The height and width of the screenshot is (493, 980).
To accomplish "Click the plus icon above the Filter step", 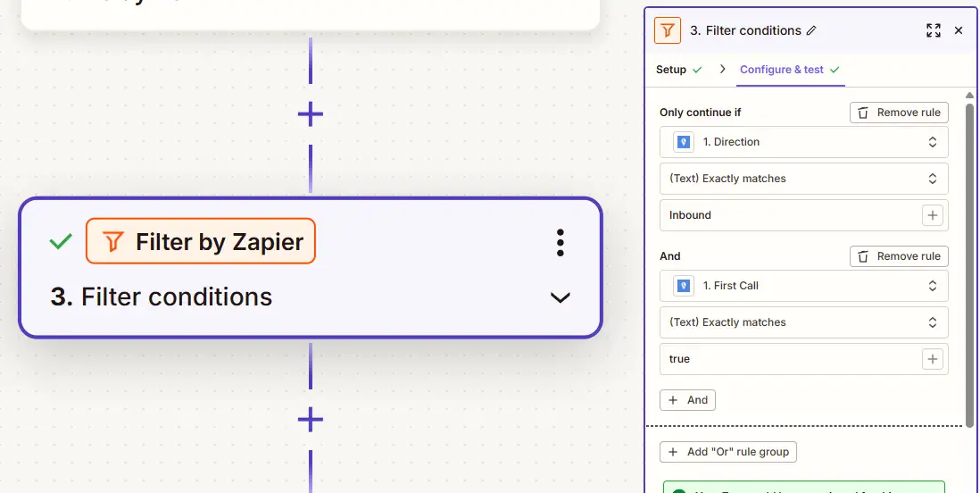I will 310,113.
